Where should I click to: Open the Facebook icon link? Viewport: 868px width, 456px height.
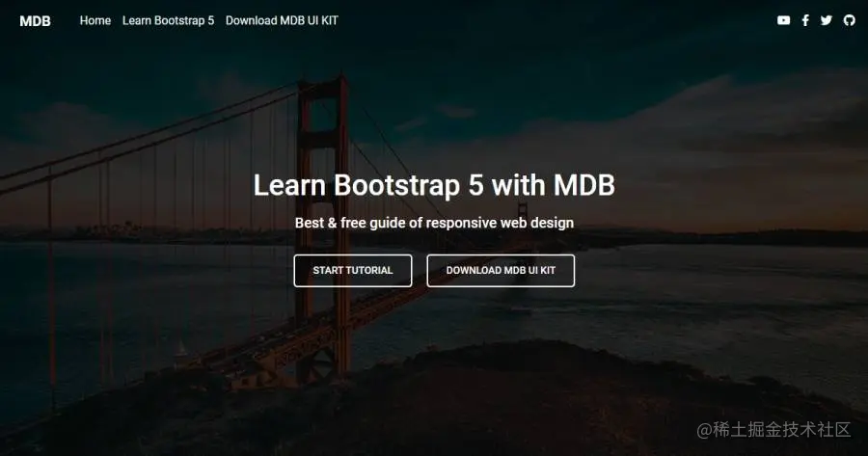pyautogui.click(x=805, y=20)
